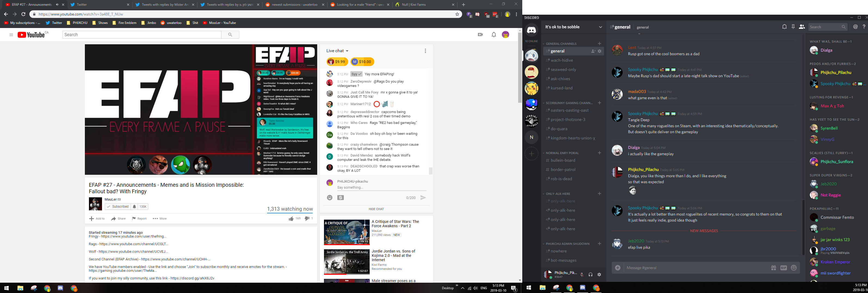Image resolution: width=868 pixels, height=293 pixels.
Task: Show pinned messages in Discord #general
Action: pos(793,27)
